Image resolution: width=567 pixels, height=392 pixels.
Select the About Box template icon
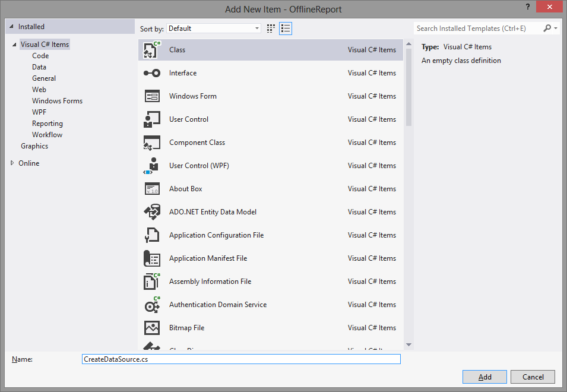[x=151, y=188]
